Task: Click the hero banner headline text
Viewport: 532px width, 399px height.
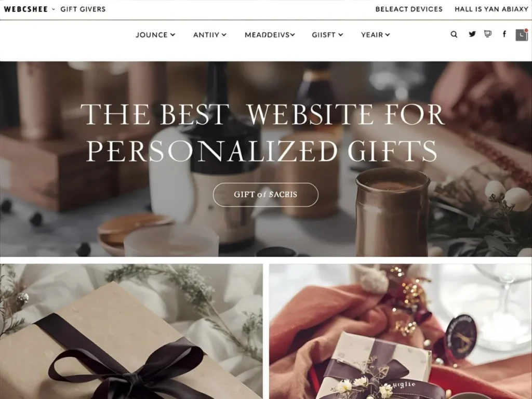Action: [x=262, y=132]
